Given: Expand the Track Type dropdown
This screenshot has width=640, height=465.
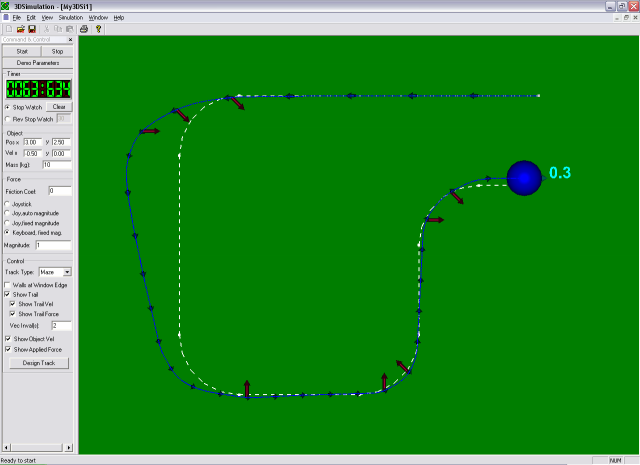Looking at the screenshot, I should [67, 272].
